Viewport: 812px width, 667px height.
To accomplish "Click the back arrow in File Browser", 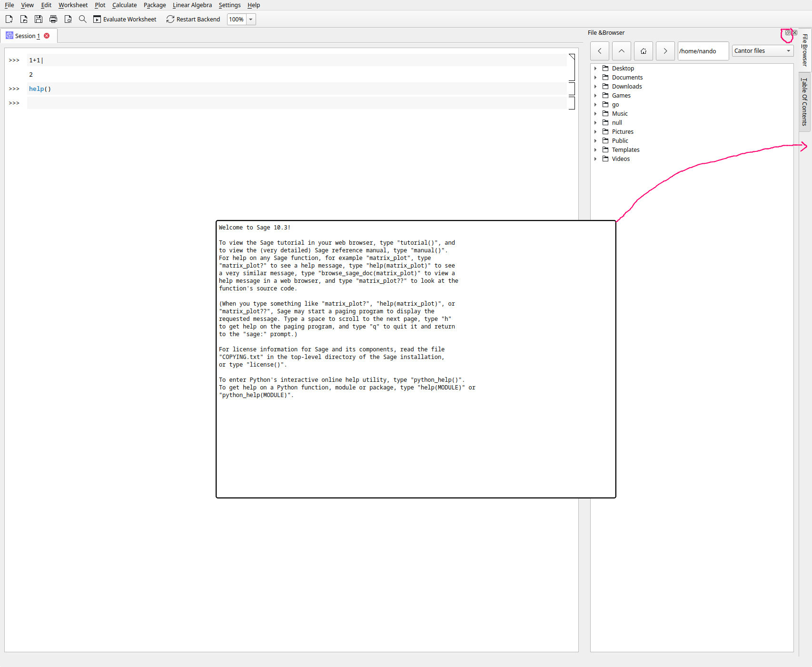I will pos(600,51).
